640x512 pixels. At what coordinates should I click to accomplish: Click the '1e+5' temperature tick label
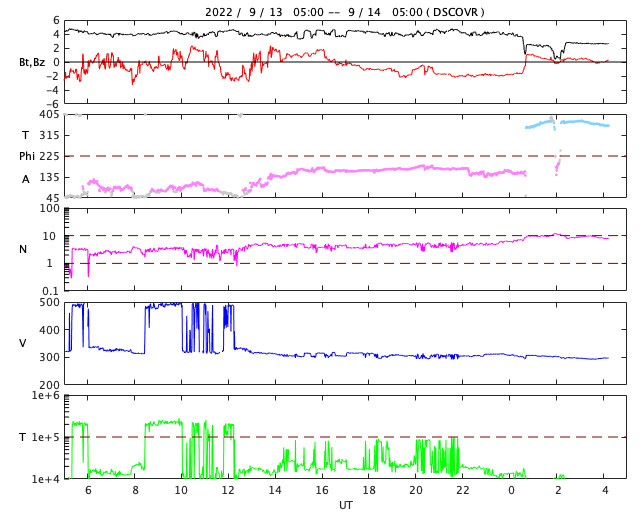pyautogui.click(x=46, y=437)
